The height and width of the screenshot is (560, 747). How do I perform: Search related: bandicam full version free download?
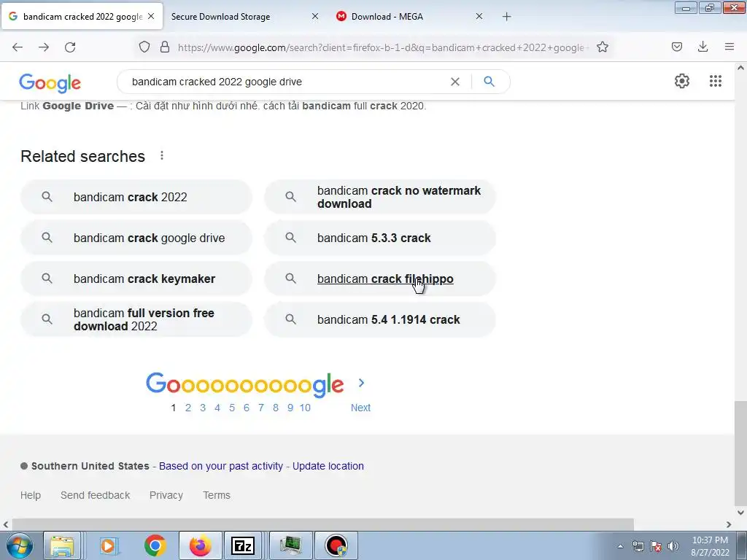136,319
